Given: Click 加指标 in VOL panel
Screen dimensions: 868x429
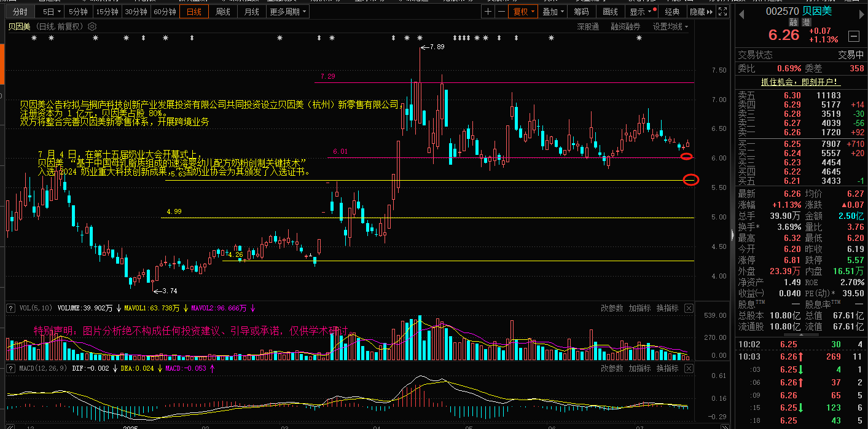Looking at the screenshot, I should (639, 308).
